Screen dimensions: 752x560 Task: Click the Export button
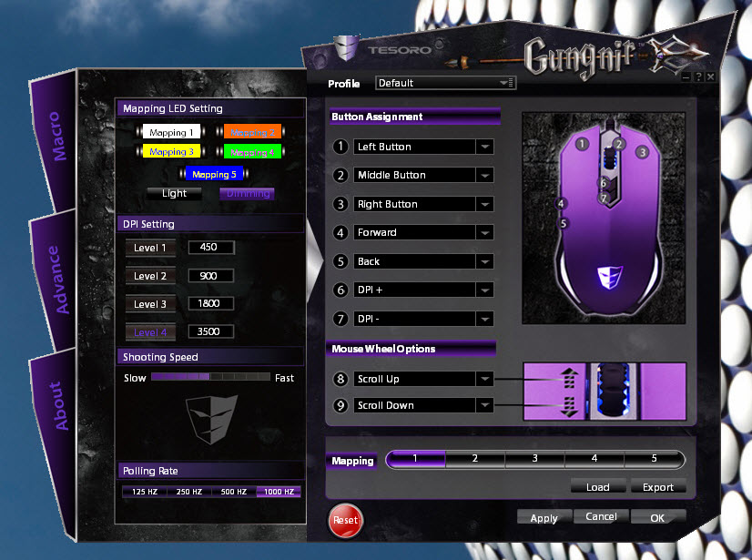(x=658, y=486)
